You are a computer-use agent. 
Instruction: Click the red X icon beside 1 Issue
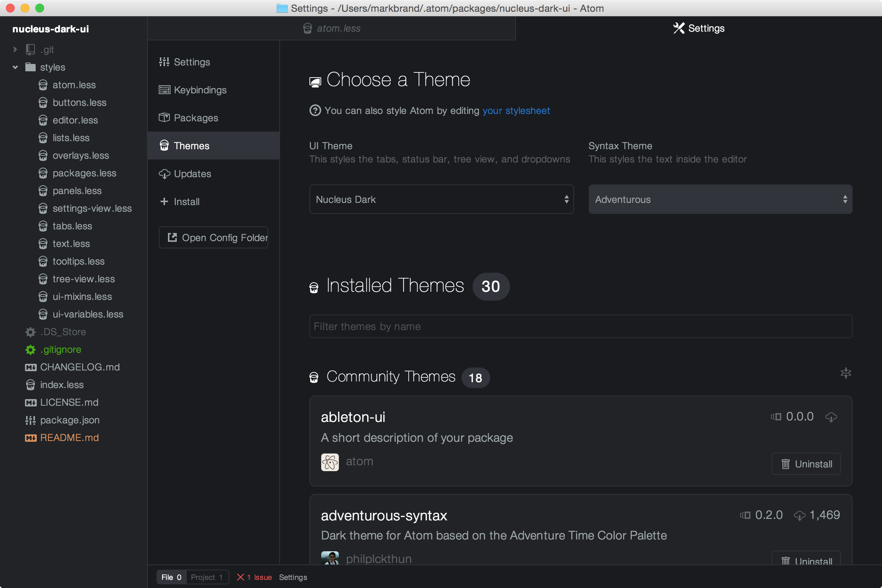[240, 577]
